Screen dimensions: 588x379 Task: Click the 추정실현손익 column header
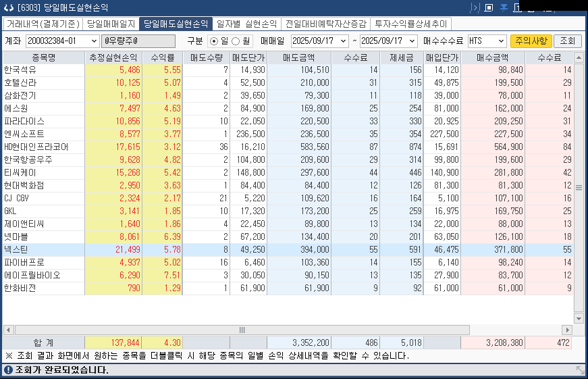coord(113,58)
